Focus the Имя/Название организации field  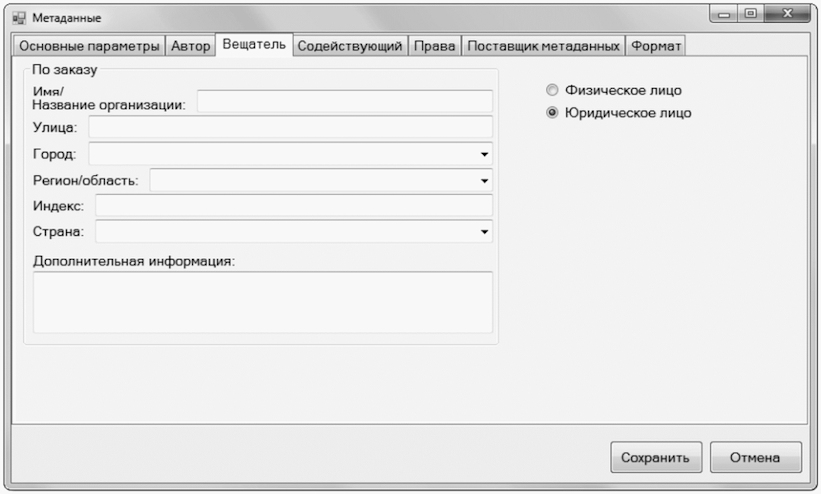click(x=345, y=101)
